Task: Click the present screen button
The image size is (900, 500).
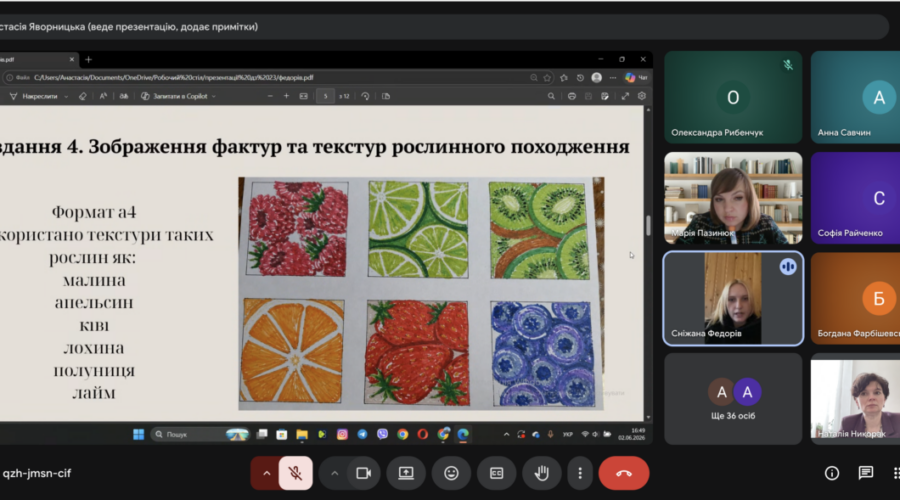Action: (x=406, y=473)
